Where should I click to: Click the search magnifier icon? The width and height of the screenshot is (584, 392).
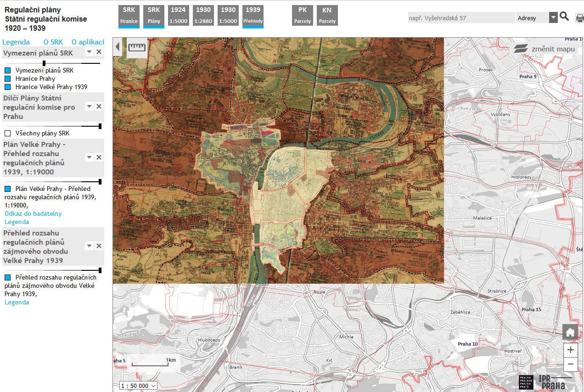[564, 17]
